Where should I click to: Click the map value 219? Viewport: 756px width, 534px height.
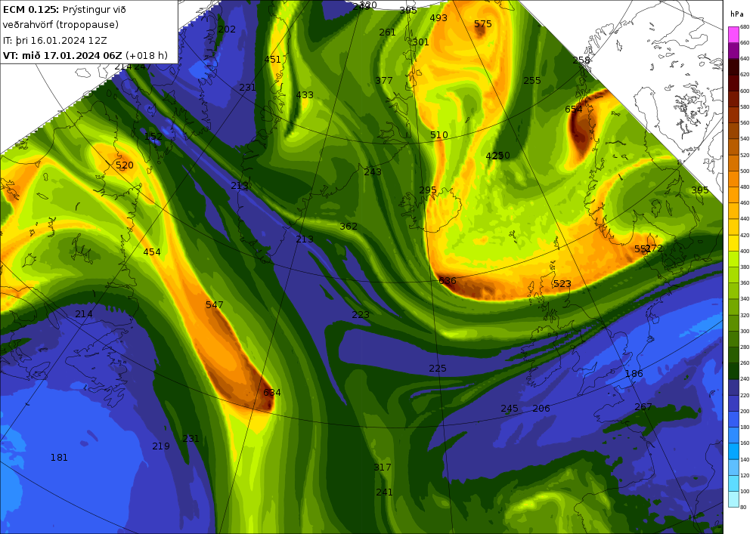coord(161,446)
